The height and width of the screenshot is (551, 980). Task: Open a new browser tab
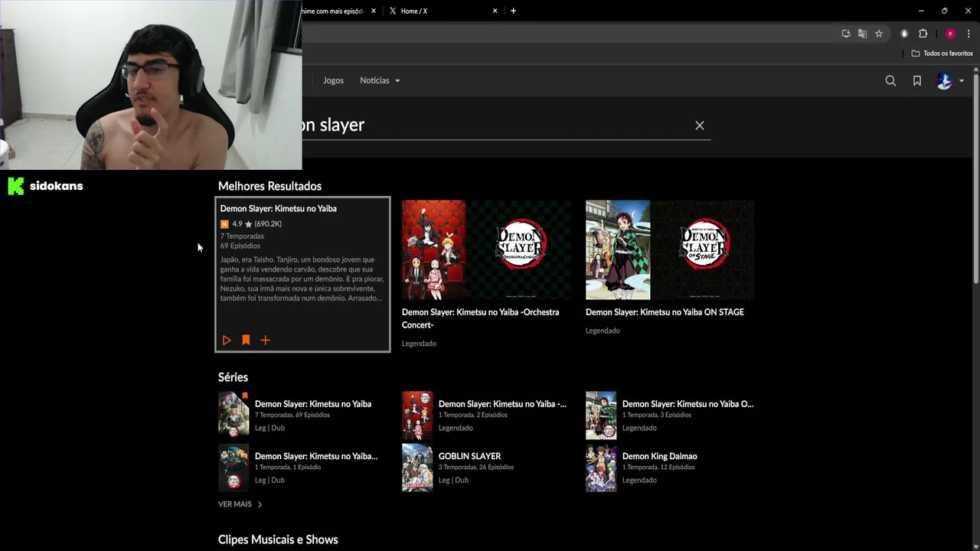[x=513, y=11]
